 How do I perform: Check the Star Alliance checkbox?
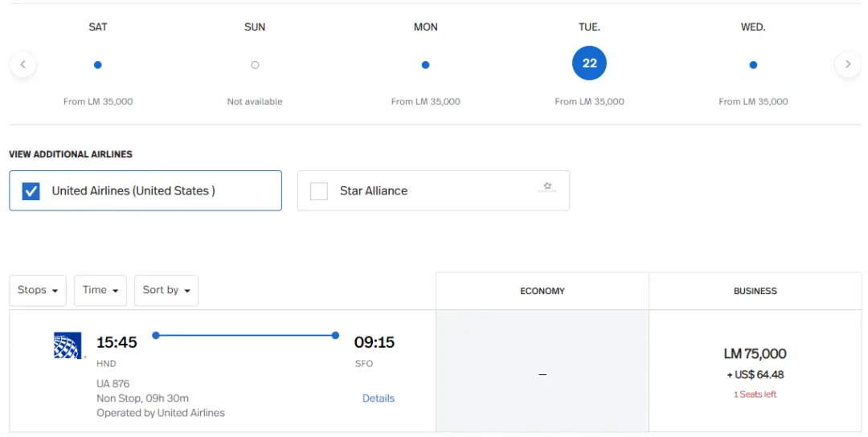[x=319, y=191]
